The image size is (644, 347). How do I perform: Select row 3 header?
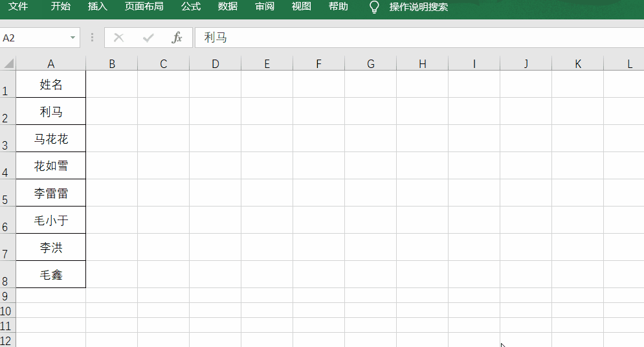point(8,139)
